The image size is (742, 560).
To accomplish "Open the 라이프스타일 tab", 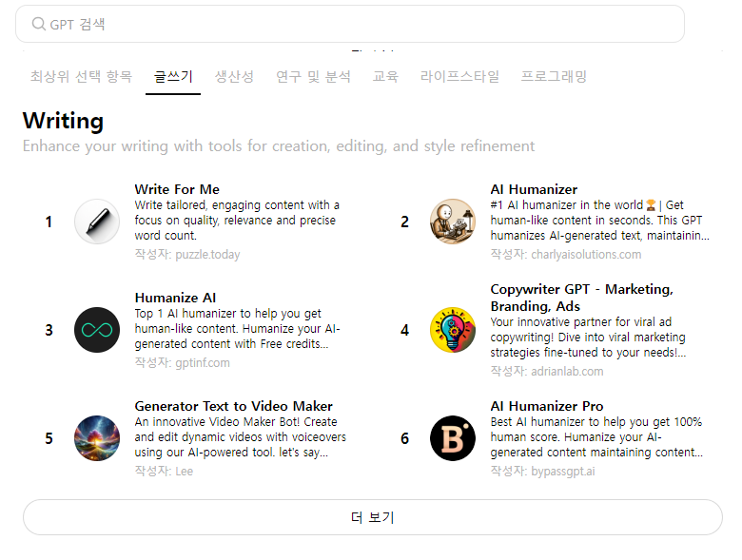I will coord(459,76).
